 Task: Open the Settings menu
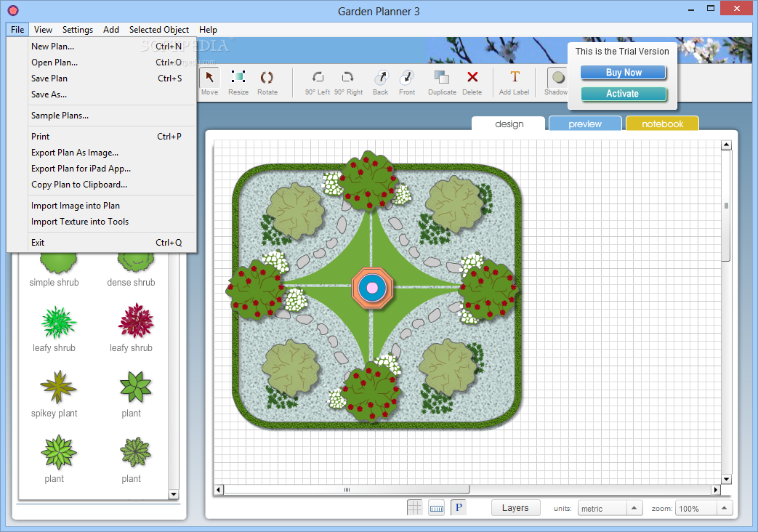pos(77,30)
